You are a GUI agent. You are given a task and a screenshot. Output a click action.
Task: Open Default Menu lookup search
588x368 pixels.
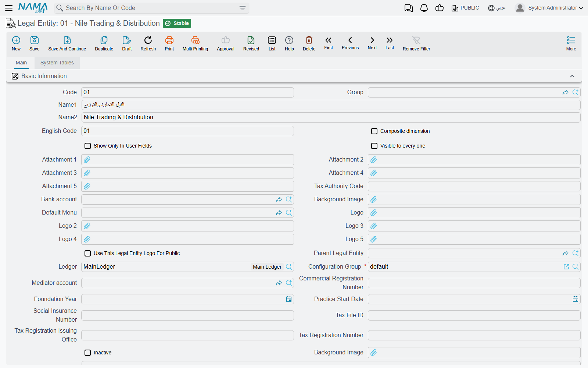point(289,213)
